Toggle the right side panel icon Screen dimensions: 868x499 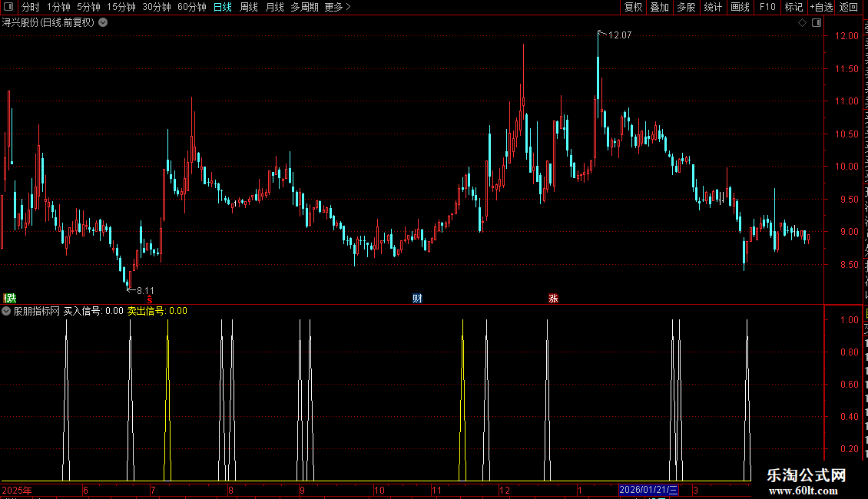point(817,23)
